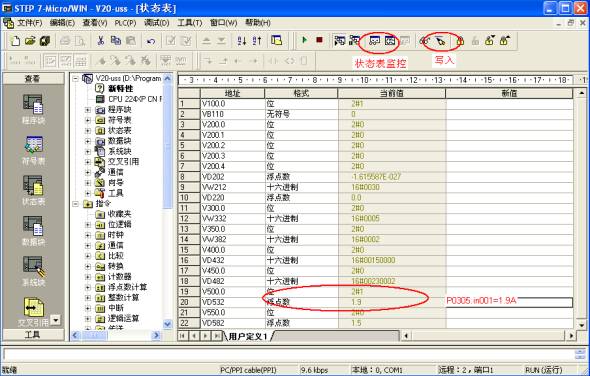Image resolution: width=590 pixels, height=376 pixels.
Task: Click the Read All Forced lock icon
Action: point(505,40)
